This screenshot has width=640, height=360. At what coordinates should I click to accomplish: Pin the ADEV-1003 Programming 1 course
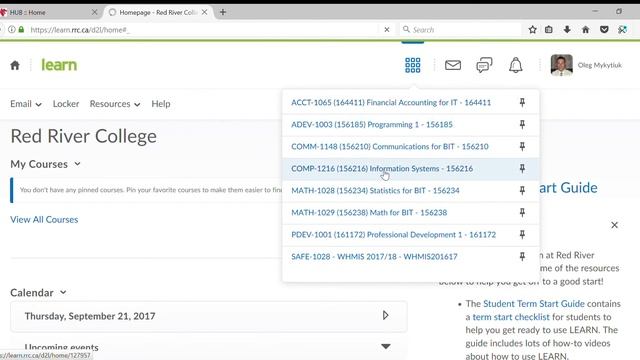coord(522,124)
